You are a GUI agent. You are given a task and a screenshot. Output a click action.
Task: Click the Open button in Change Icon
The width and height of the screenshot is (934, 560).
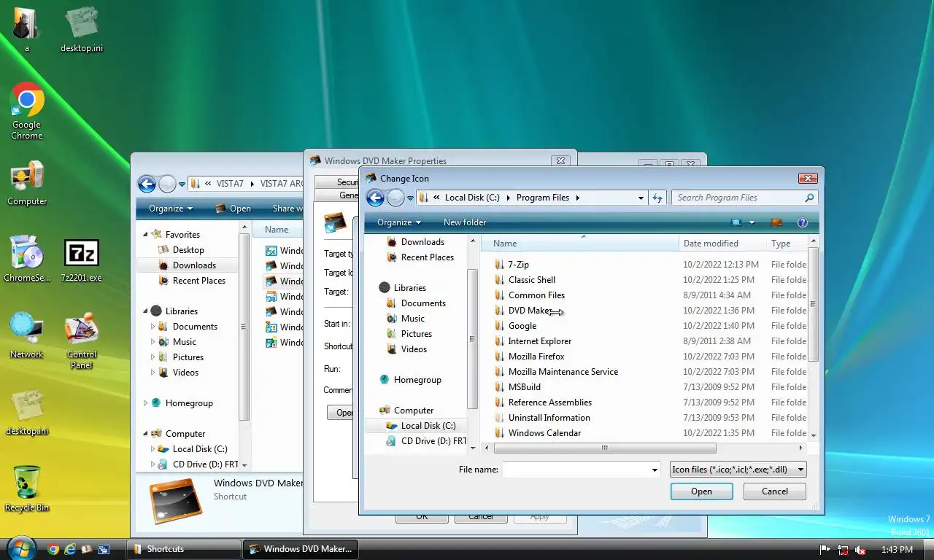pyautogui.click(x=701, y=491)
